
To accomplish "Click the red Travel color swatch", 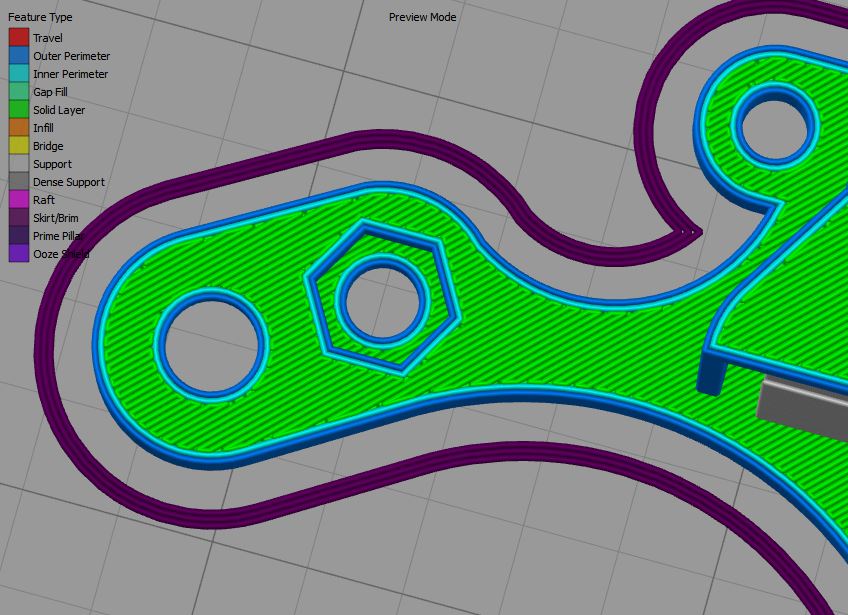I will tap(19, 38).
